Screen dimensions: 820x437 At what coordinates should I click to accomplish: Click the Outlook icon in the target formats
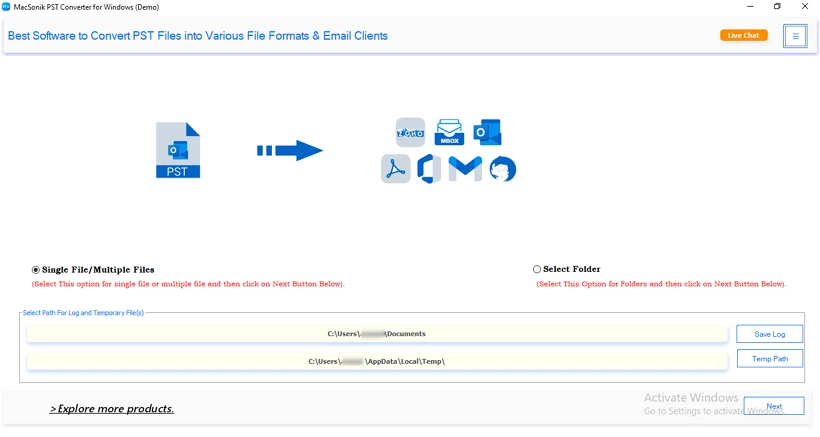click(487, 132)
